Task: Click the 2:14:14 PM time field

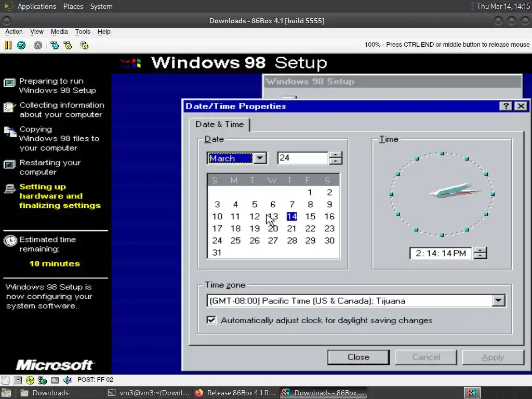Action: tap(441, 254)
